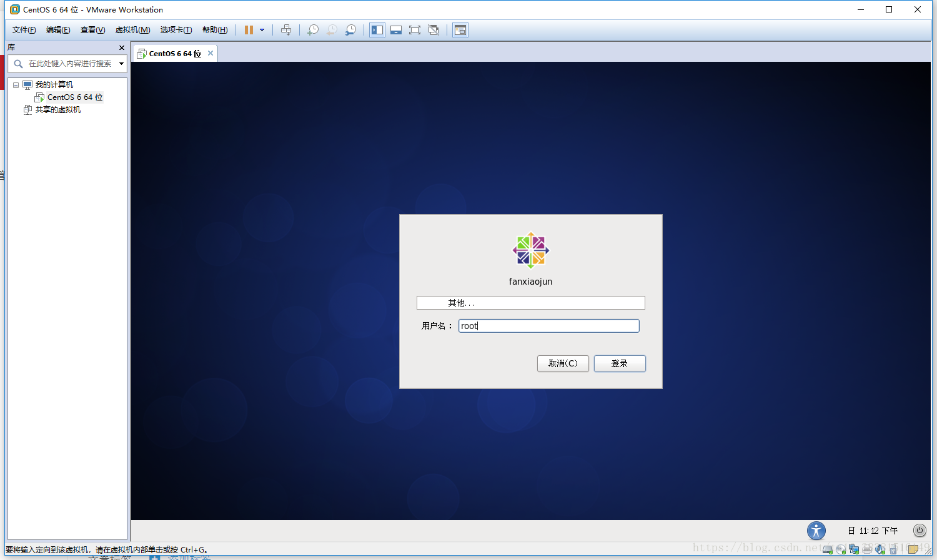The width and height of the screenshot is (937, 560).
Task: Choose the 其他... user entry
Action: 531,303
